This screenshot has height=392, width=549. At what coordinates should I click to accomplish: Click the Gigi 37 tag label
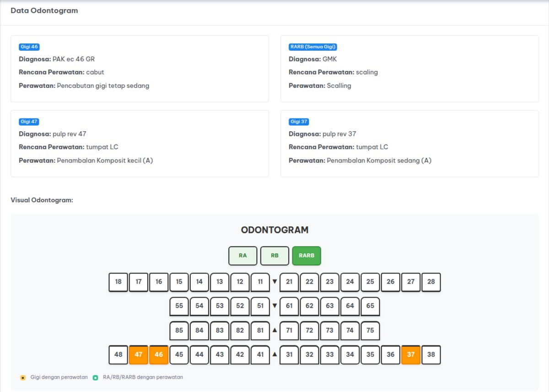299,122
